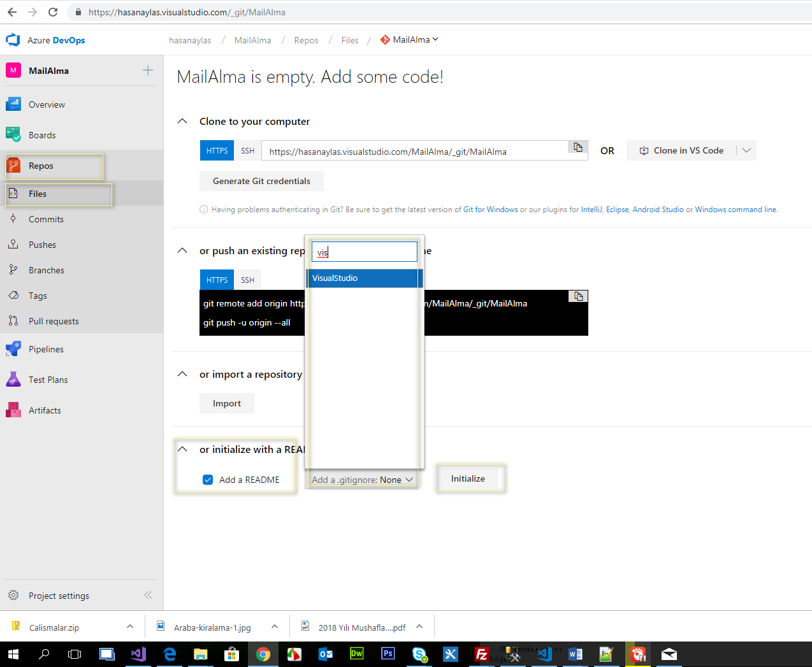This screenshot has width=812, height=667.
Task: Click the clone URL text field
Action: click(415, 151)
